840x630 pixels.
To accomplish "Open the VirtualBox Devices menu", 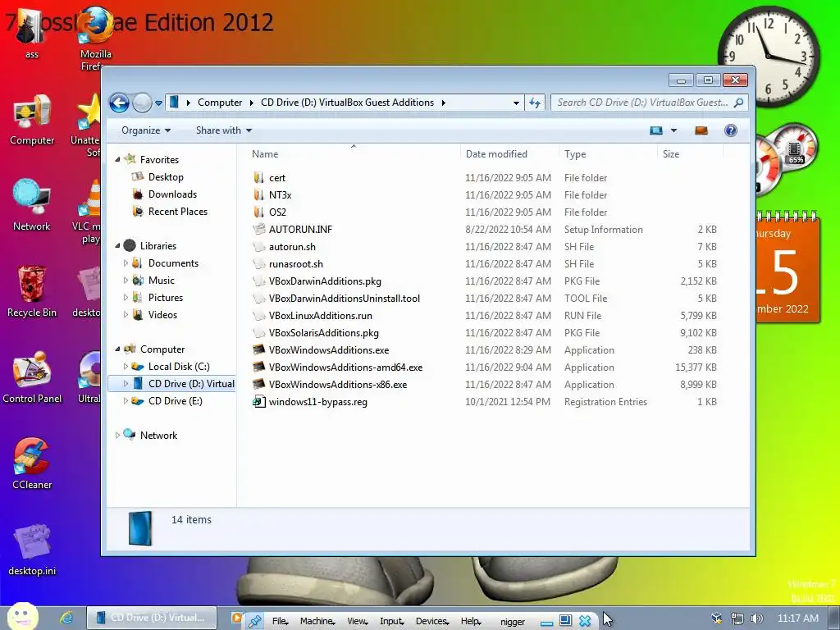I will (432, 621).
